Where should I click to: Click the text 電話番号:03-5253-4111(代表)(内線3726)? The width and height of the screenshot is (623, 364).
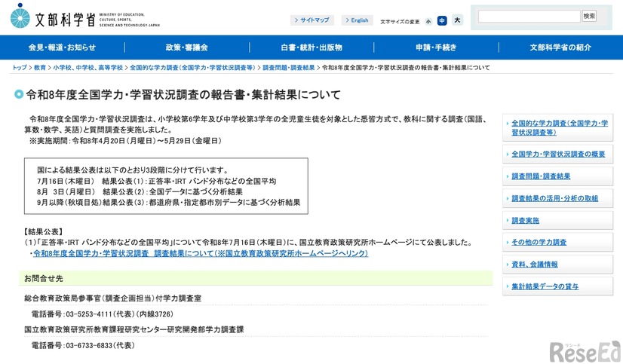[103, 314]
